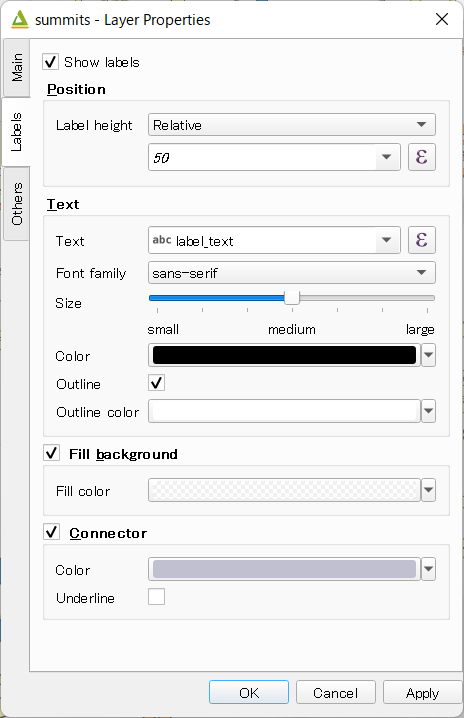Click the Apply button
This screenshot has width=464, height=718.
coord(422,692)
